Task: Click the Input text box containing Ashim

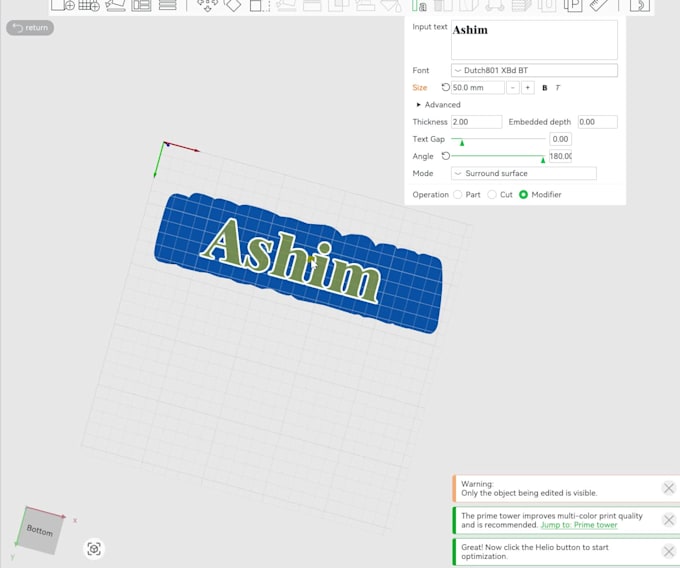Action: click(x=534, y=39)
